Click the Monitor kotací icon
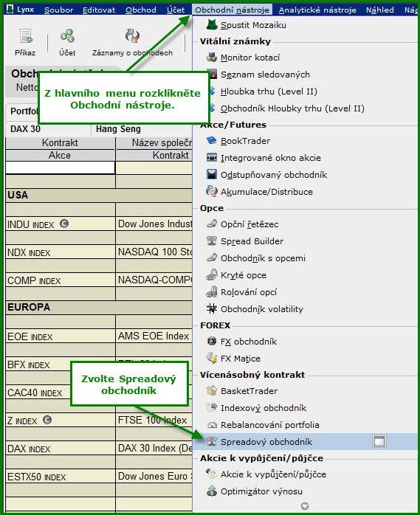 tap(212, 58)
